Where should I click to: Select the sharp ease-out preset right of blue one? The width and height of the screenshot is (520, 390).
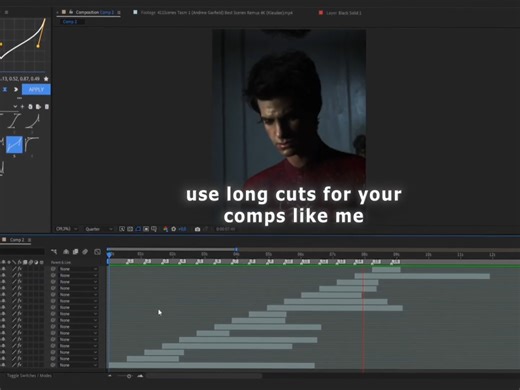[x=32, y=145]
